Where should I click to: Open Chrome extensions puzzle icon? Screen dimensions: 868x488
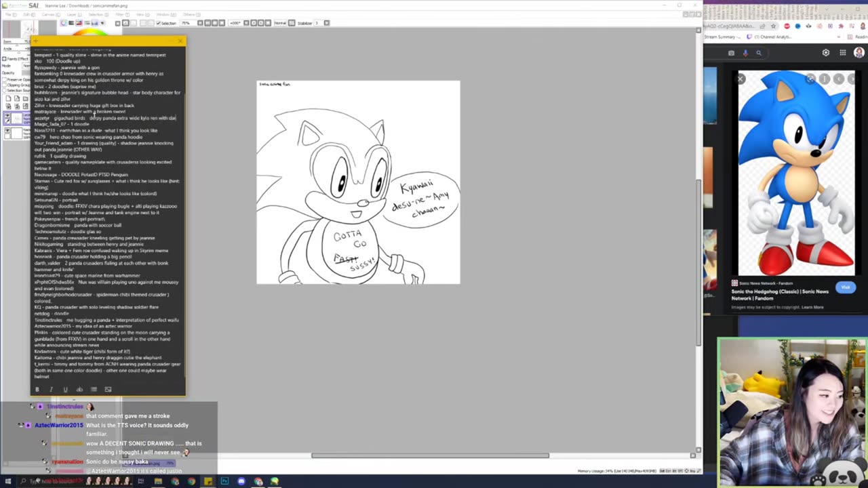[841, 26]
